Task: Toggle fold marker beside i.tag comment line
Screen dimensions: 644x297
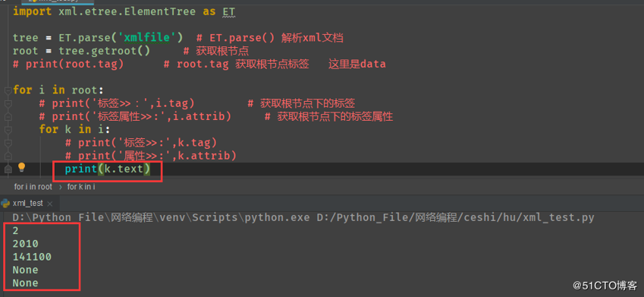Action: click(x=7, y=103)
